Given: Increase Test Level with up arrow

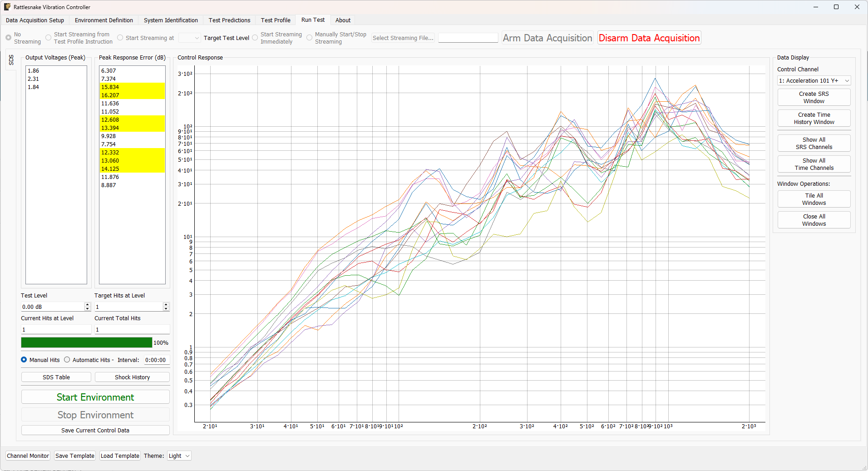Looking at the screenshot, I should (88, 305).
